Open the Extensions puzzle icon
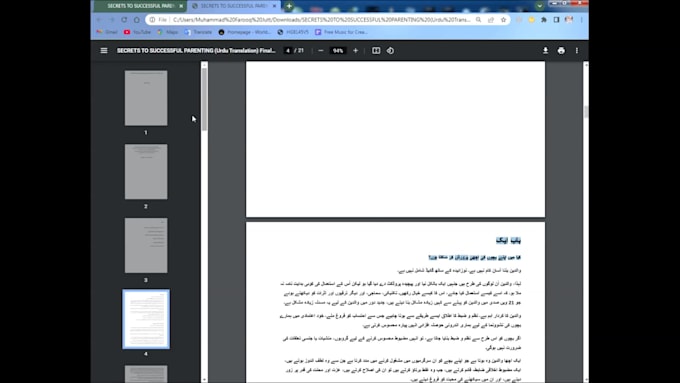The image size is (680, 383). click(544, 20)
